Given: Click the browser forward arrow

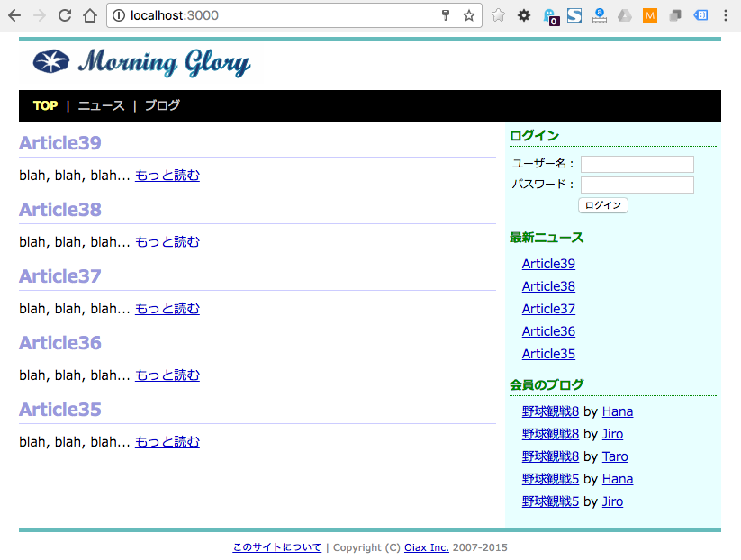Looking at the screenshot, I should tap(40, 15).
